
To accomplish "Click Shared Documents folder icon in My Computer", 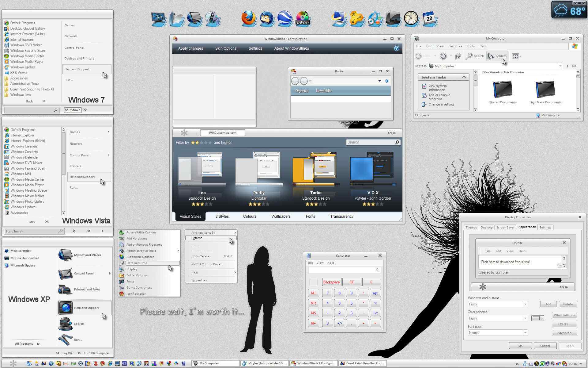I will (503, 89).
